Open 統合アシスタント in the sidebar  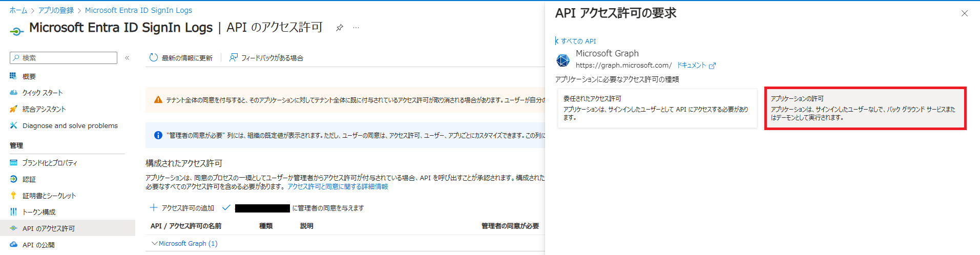[x=44, y=109]
